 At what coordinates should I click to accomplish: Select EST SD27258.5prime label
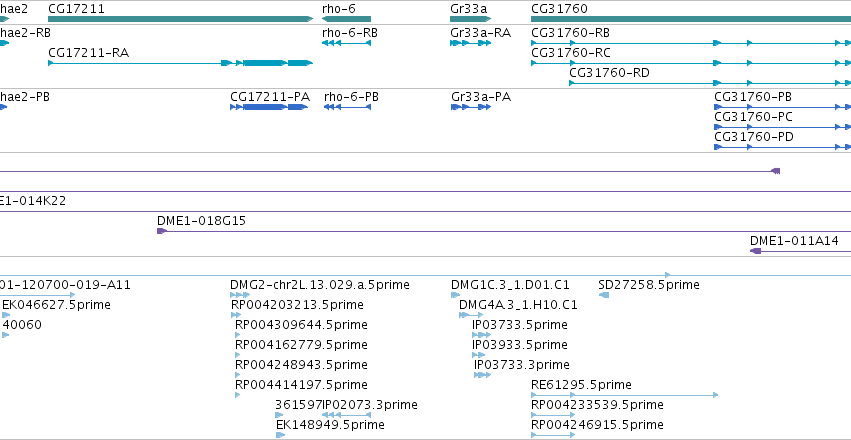649,285
